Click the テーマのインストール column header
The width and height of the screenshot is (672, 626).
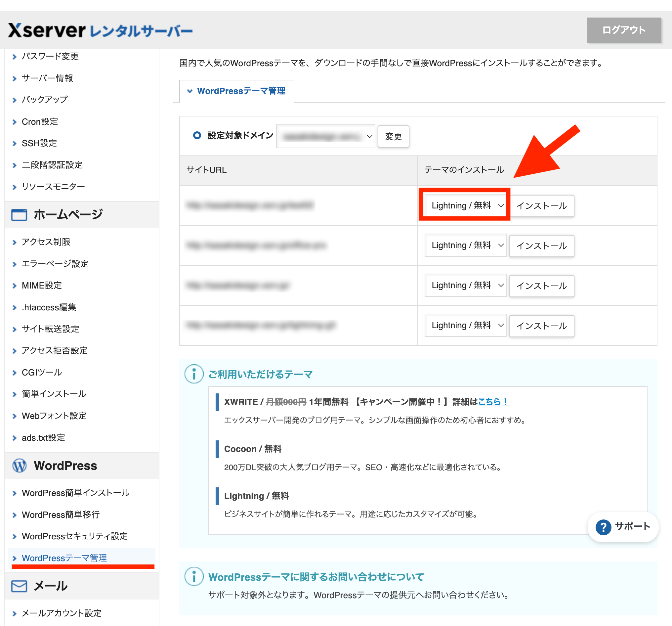[x=464, y=170]
